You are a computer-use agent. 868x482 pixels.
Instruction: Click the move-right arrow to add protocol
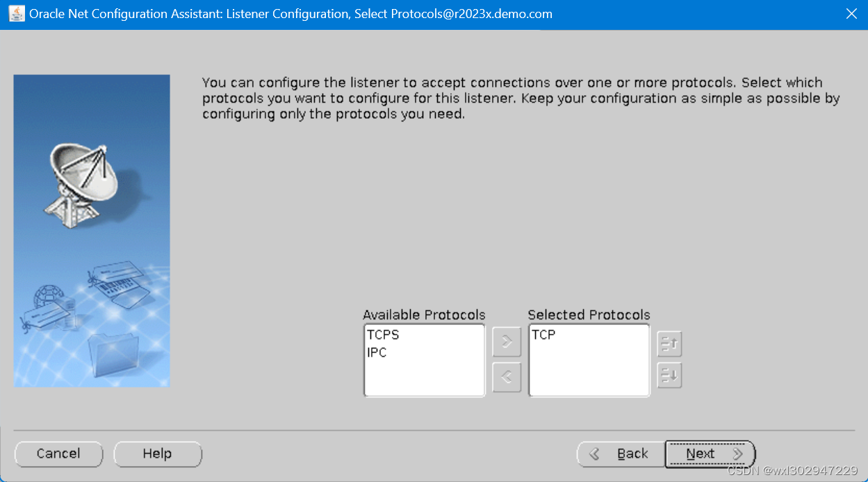tap(507, 342)
